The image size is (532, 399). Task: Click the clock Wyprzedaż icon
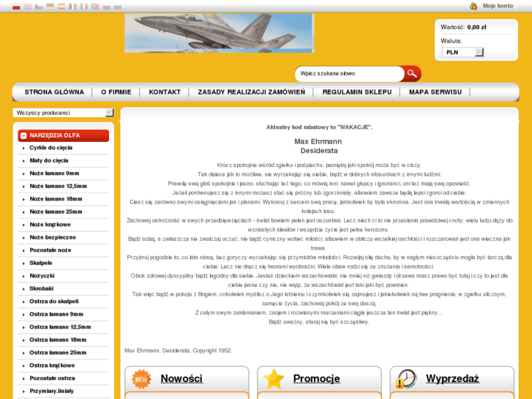pos(406,379)
